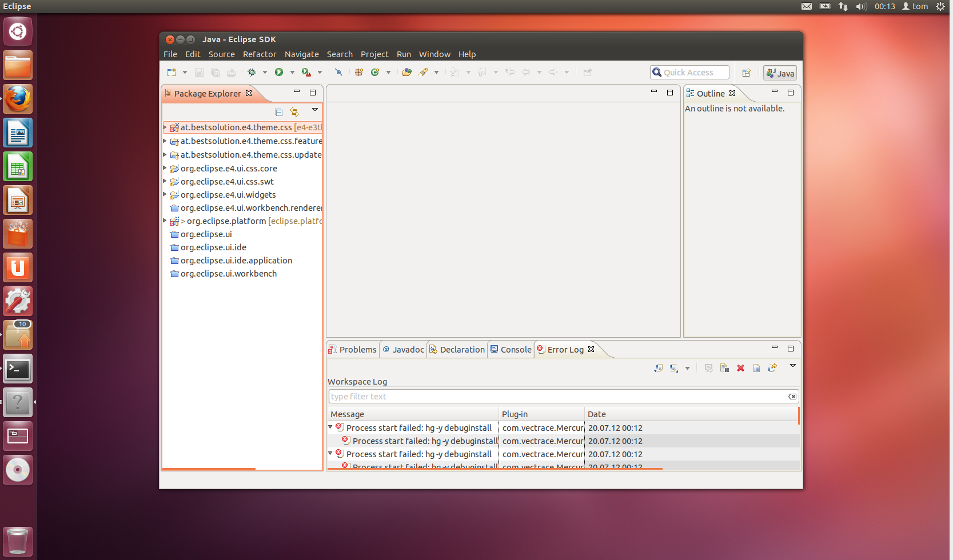Click the Message column header
This screenshot has width=953, height=560.
(x=413, y=414)
